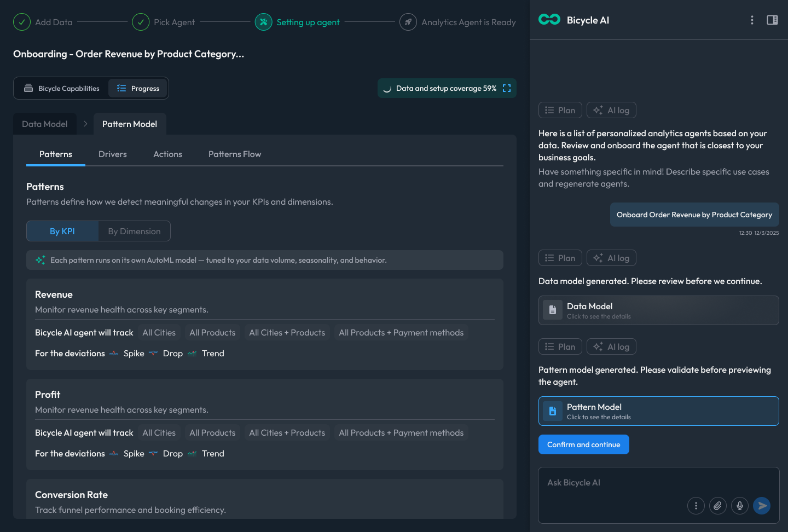
Task: Click the Profit card heading
Action: click(x=48, y=395)
